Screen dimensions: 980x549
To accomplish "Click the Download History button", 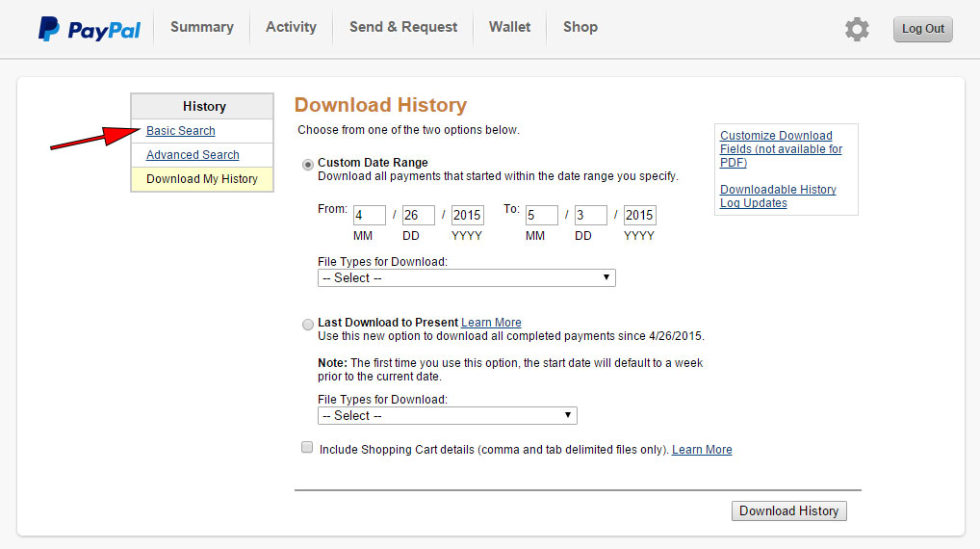I will 788,510.
